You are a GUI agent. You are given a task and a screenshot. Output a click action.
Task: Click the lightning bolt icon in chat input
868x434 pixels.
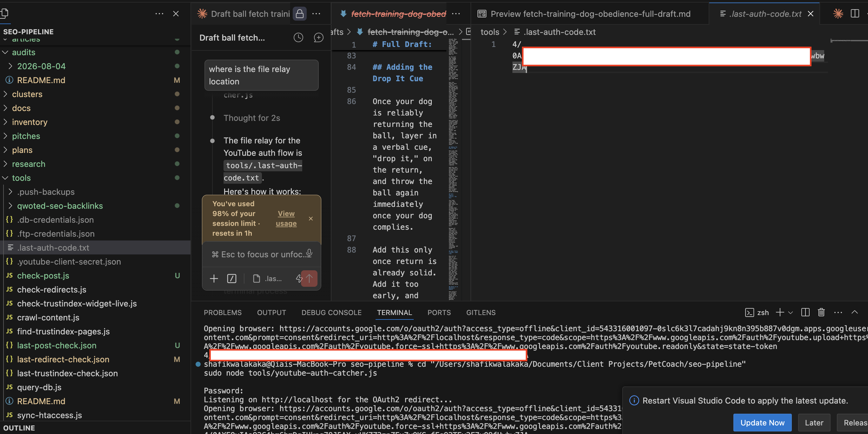pos(299,279)
